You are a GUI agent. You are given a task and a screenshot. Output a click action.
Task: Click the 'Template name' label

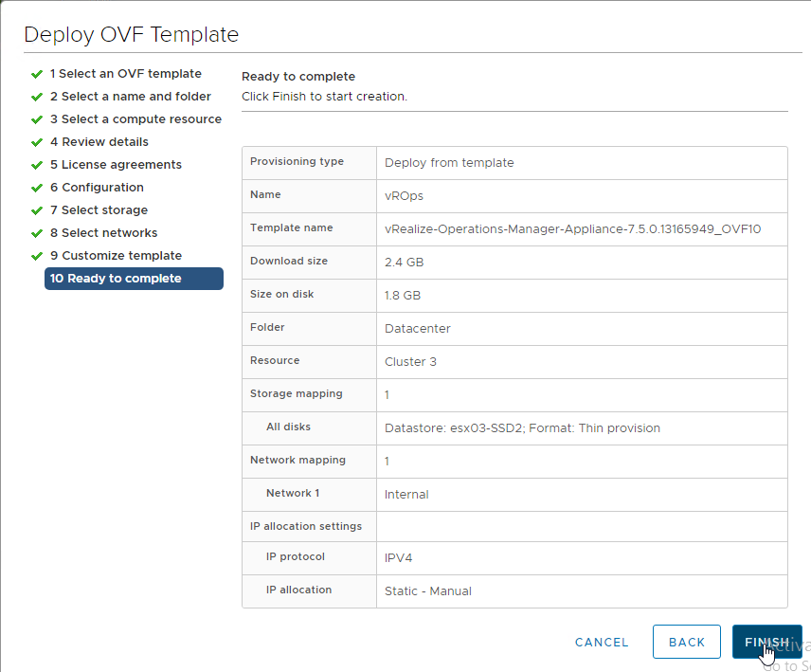(291, 227)
